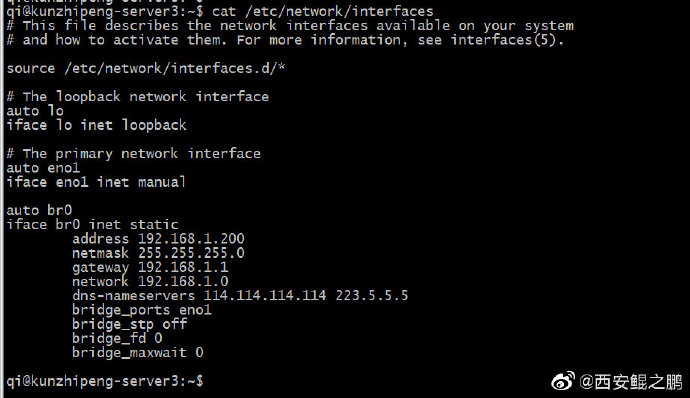Click the 'bridge_fd 0' line
Viewport: 690px width, 398px height.
point(117,339)
